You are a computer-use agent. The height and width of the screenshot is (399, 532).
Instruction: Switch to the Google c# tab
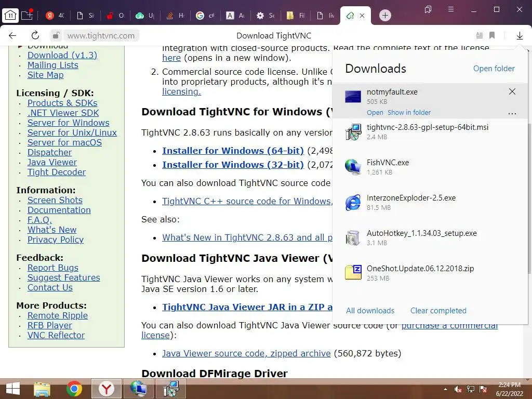[x=206, y=15]
